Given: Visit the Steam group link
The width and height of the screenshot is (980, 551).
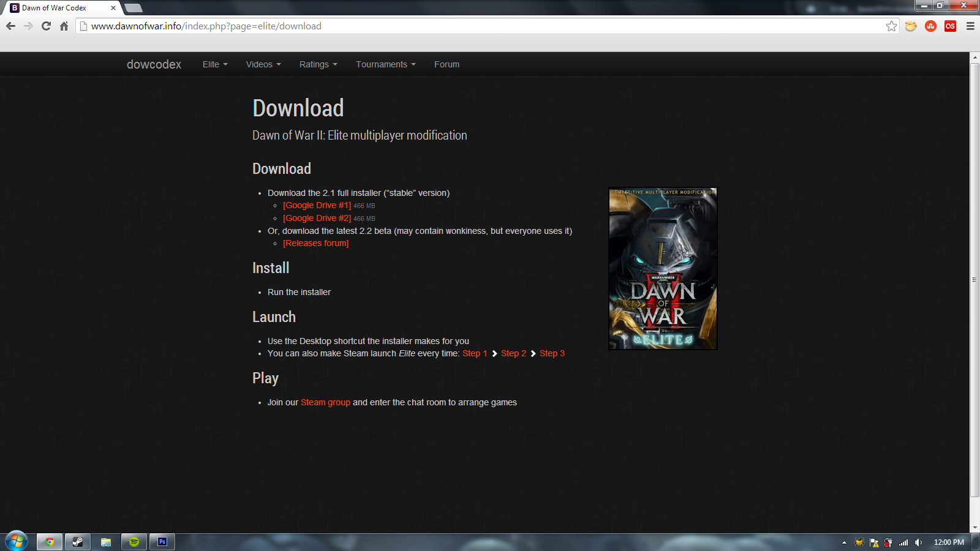Looking at the screenshot, I should tap(325, 402).
